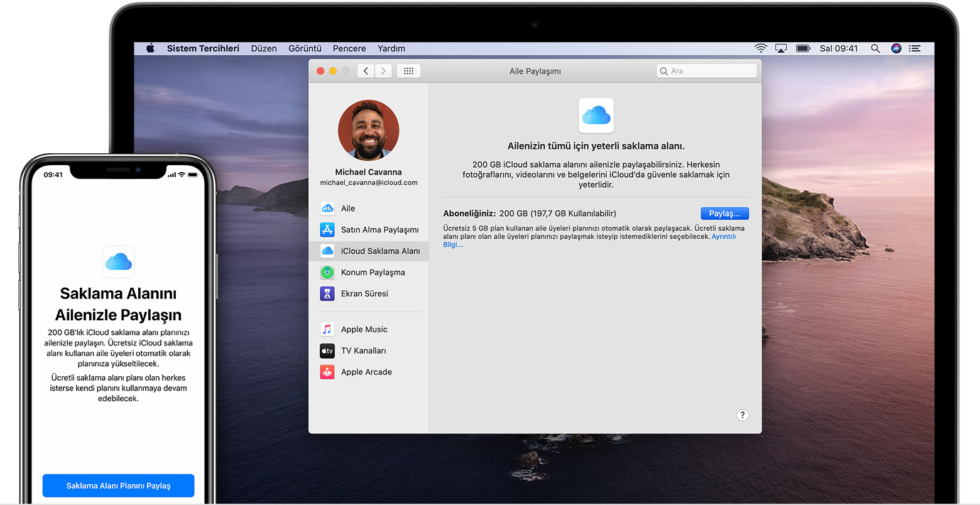The height and width of the screenshot is (505, 980).
Task: Click Ekran Süresi hourglass icon
Action: coord(327,293)
